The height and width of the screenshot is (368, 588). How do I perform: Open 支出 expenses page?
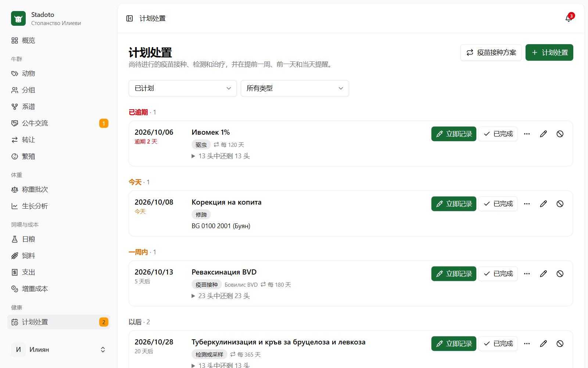(x=59, y=272)
